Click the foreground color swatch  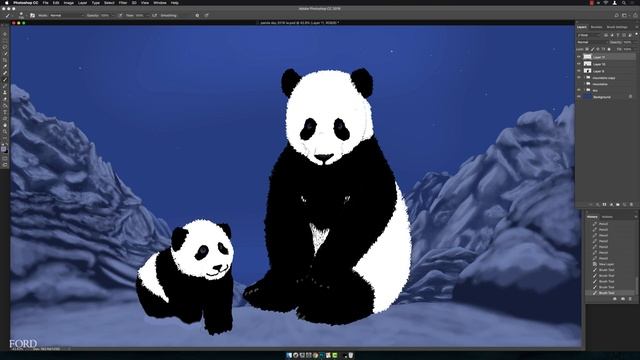[4, 149]
